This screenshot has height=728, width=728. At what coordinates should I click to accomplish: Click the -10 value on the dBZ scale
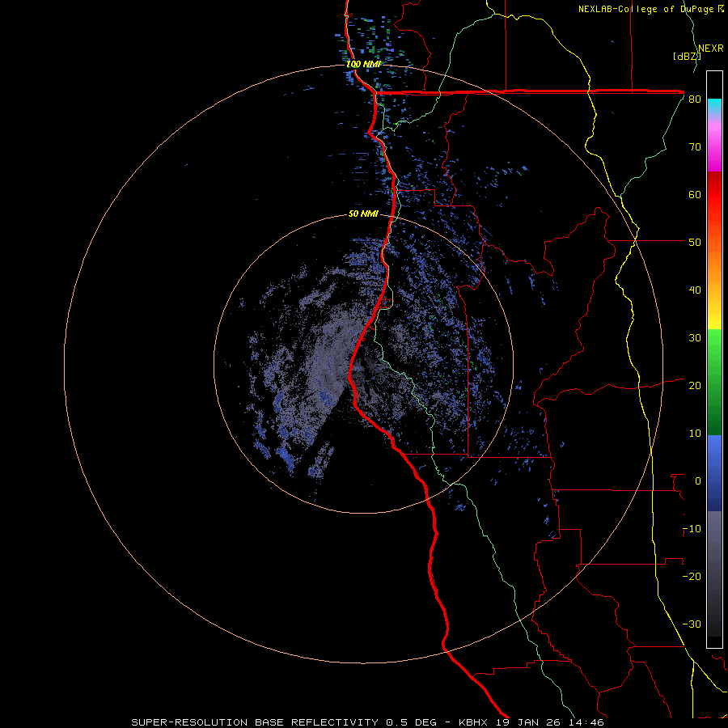click(692, 529)
